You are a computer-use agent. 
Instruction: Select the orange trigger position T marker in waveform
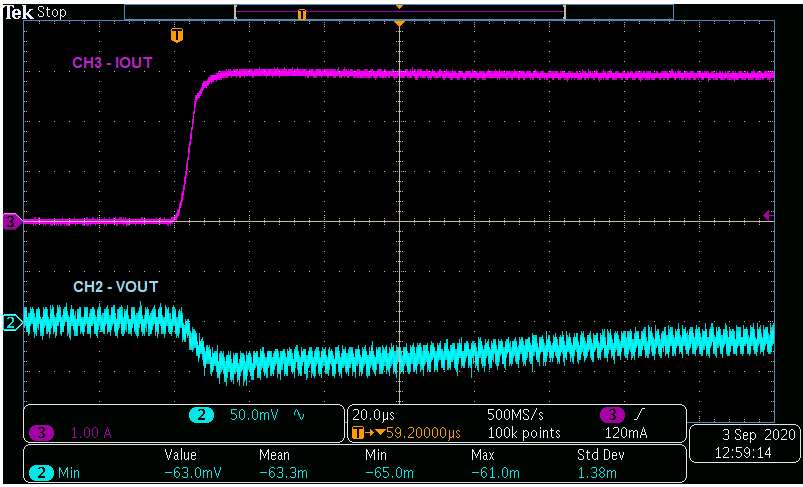pos(177,36)
